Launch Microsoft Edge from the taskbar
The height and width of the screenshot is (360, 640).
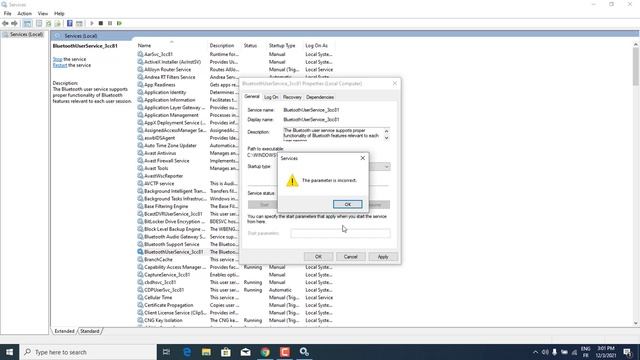[x=187, y=352]
